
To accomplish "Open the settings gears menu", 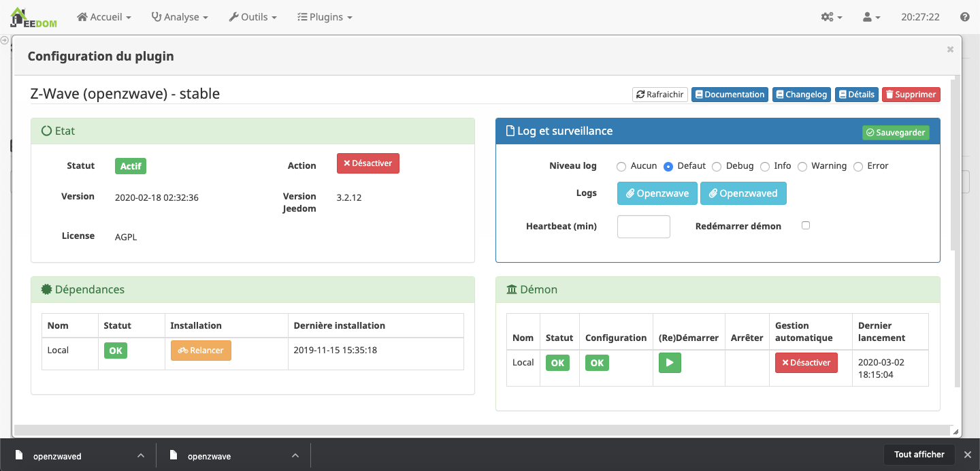I will [832, 17].
